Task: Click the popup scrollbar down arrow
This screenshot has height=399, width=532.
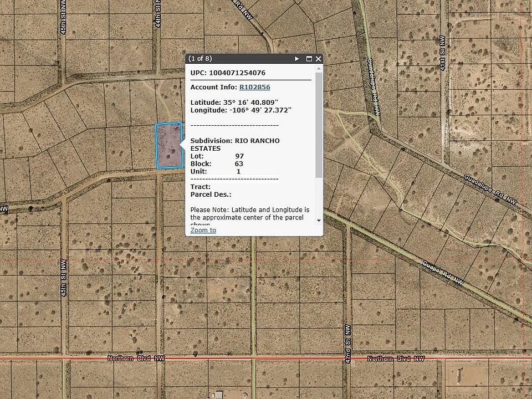Action: (x=319, y=221)
